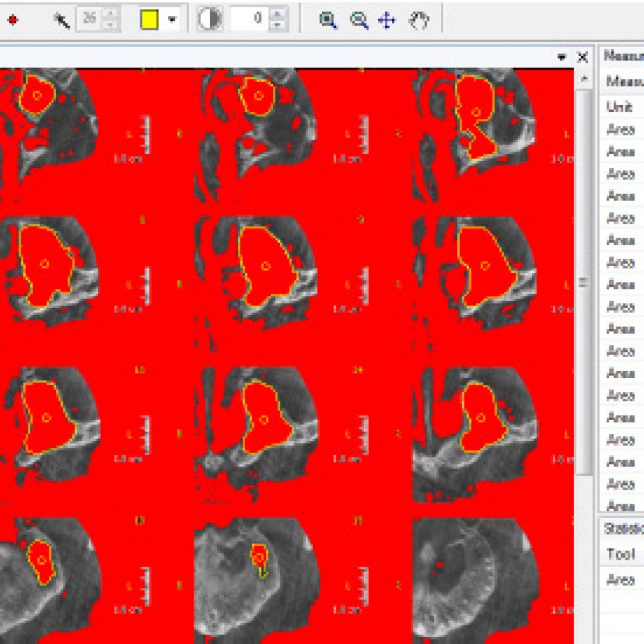Image resolution: width=644 pixels, height=644 pixels.
Task: Click the yellow contour color swatch
Action: pyautogui.click(x=150, y=19)
